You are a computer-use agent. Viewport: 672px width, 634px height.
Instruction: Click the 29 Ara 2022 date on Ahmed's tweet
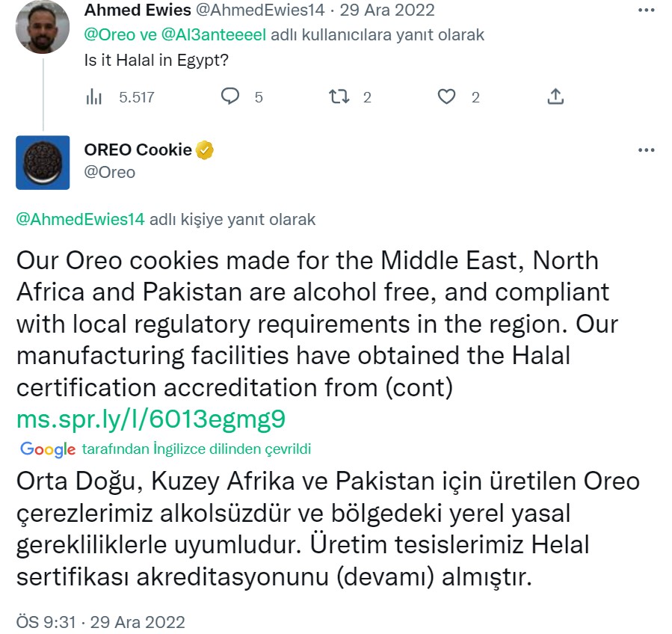[388, 10]
